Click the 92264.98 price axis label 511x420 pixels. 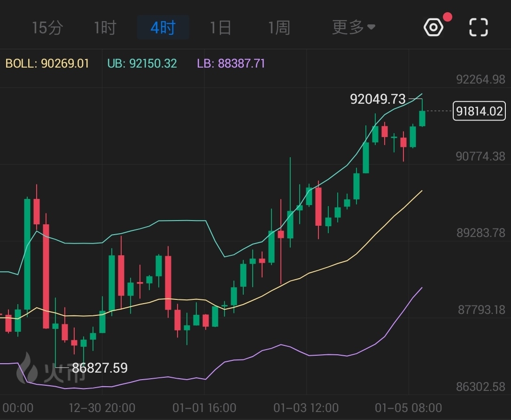click(480, 78)
